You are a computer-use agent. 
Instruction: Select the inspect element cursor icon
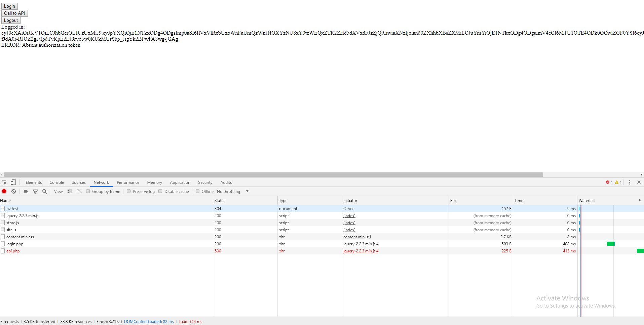4,182
